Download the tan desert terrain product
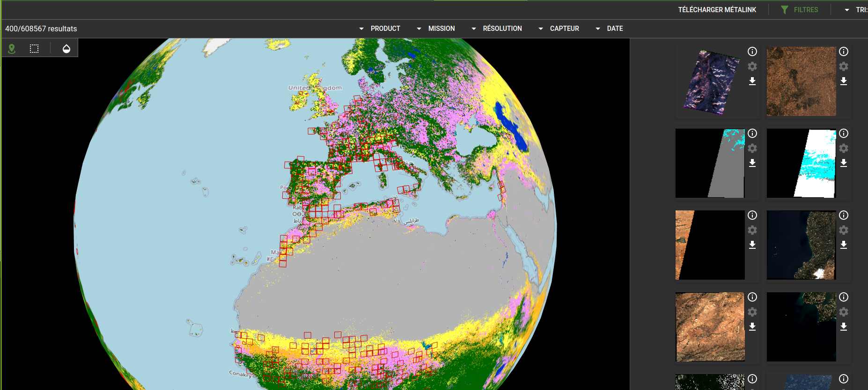The width and height of the screenshot is (868, 390). (x=752, y=327)
